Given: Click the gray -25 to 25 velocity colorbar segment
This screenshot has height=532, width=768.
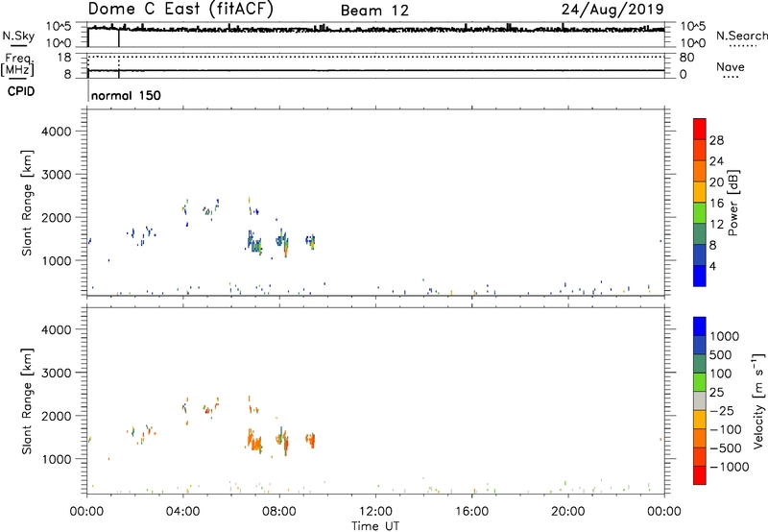Looking at the screenshot, I should point(700,401).
